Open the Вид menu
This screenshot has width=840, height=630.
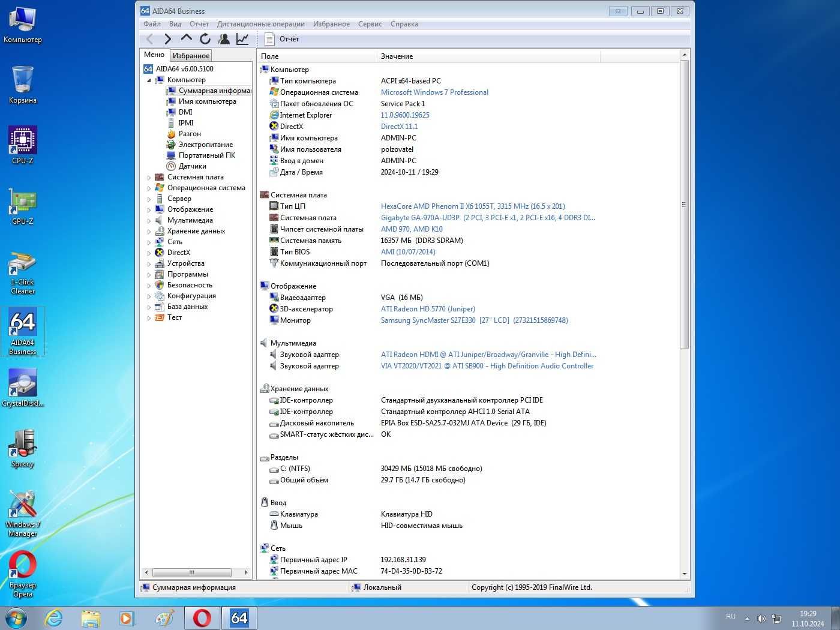pos(175,24)
